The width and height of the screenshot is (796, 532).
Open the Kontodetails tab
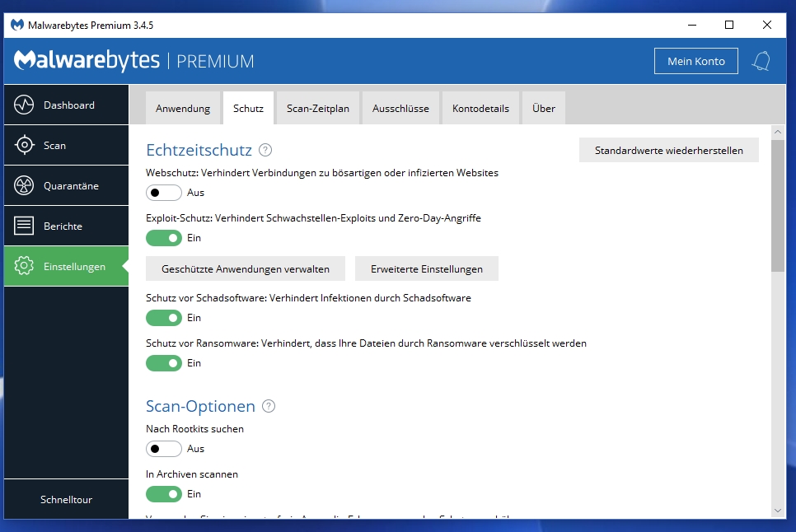[480, 108]
